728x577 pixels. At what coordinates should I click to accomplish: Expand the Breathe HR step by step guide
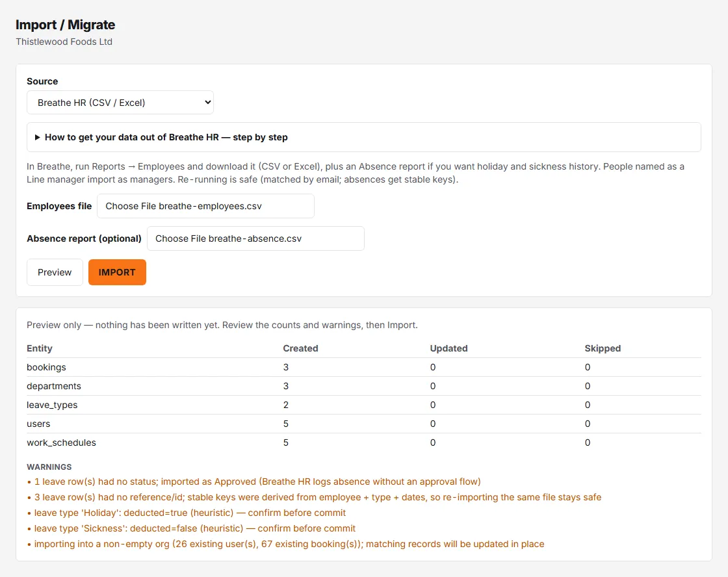click(x=363, y=137)
